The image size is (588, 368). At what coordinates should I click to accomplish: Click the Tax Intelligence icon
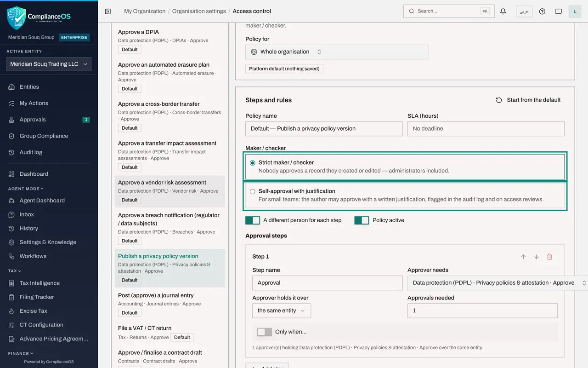pos(11,283)
